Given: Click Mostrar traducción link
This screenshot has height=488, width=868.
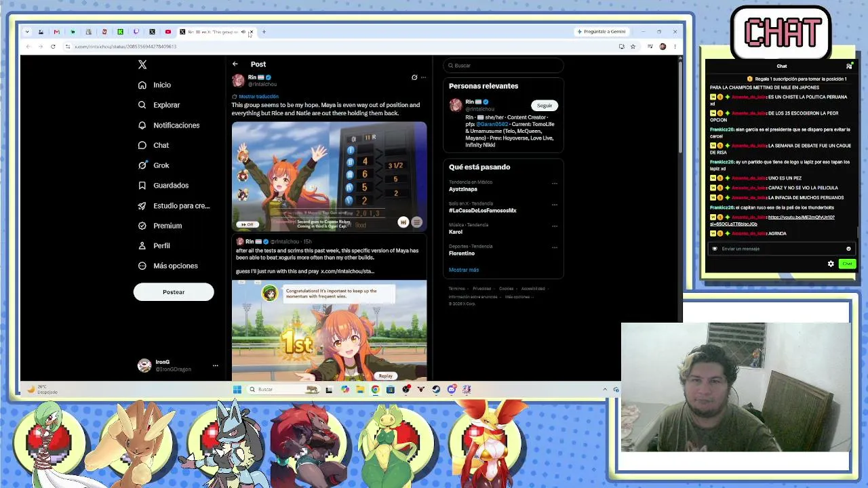Looking at the screenshot, I should point(258,96).
